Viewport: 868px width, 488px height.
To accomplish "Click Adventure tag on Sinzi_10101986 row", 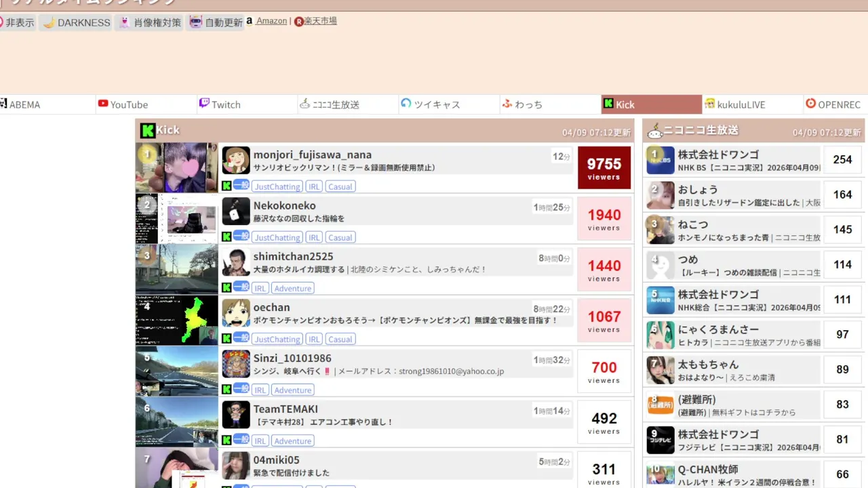I will point(293,390).
